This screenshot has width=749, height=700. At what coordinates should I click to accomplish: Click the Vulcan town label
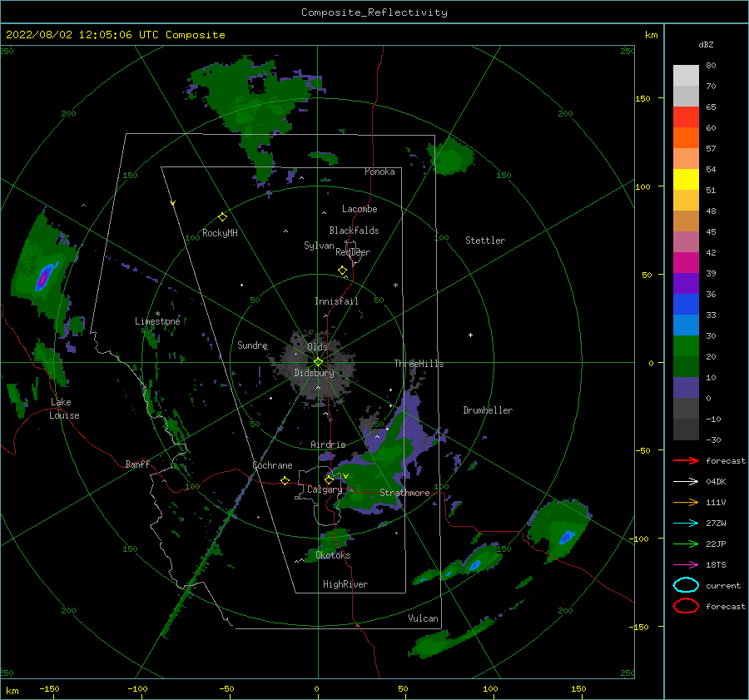click(x=424, y=618)
